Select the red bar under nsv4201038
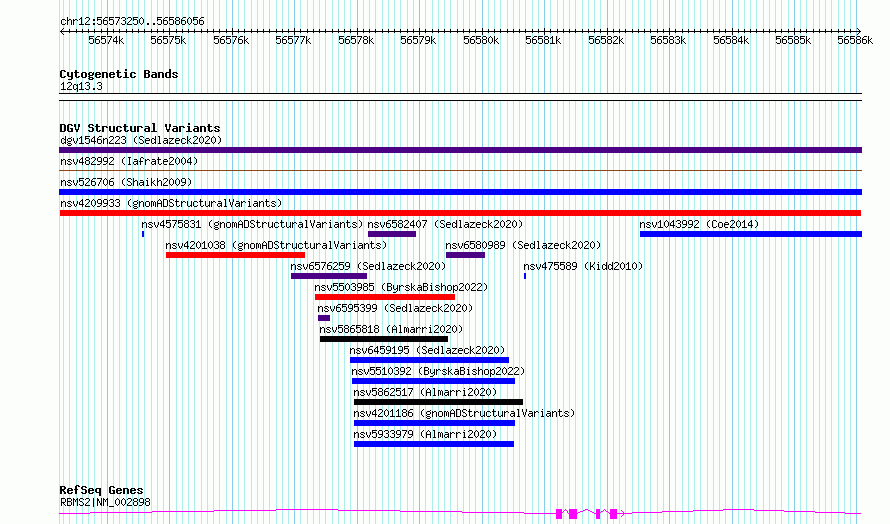This screenshot has height=524, width=890. pyautogui.click(x=235, y=255)
